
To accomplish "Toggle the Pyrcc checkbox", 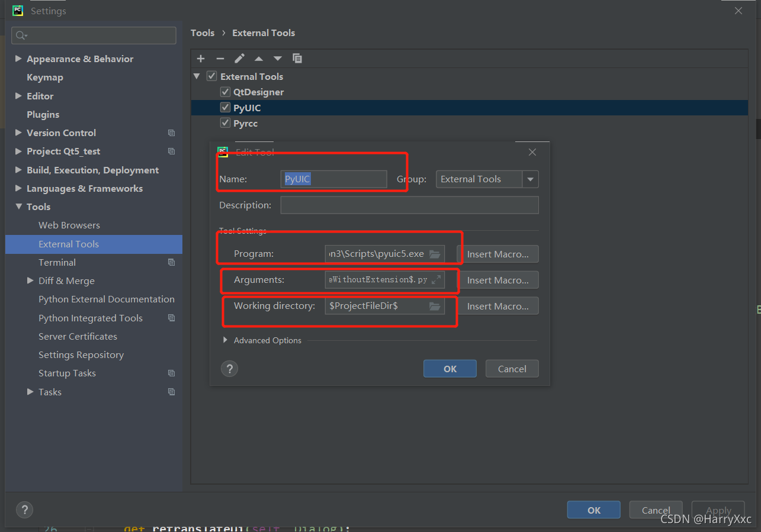I will pos(225,123).
